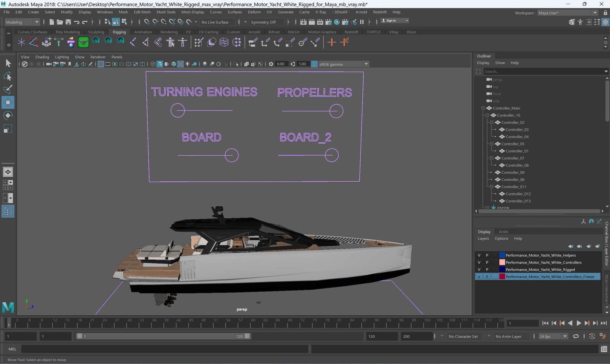The width and height of the screenshot is (610, 364).
Task: Open the viewport Shading menu
Action: (42, 57)
